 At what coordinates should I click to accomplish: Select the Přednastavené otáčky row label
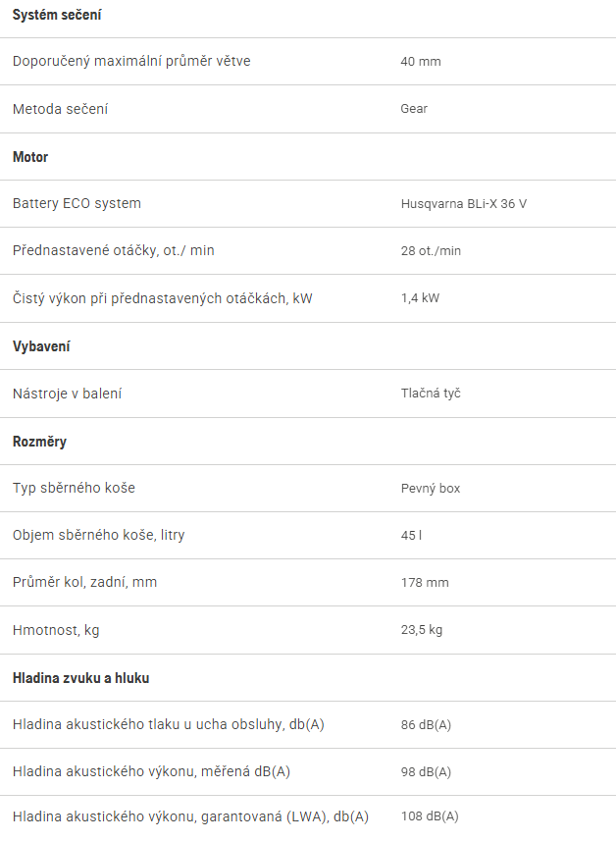pyautogui.click(x=113, y=250)
